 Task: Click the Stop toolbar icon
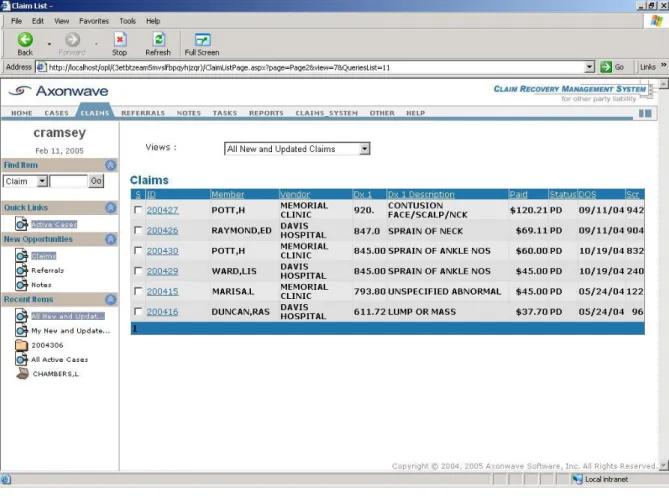click(120, 40)
